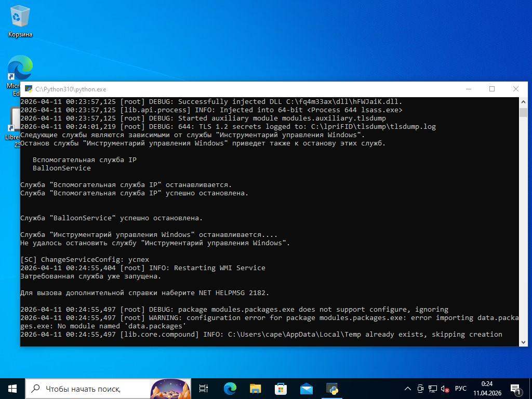Open the Recycle Bin (Корзина) desktop icon
Screen dimensions: 532x399
(x=20, y=21)
